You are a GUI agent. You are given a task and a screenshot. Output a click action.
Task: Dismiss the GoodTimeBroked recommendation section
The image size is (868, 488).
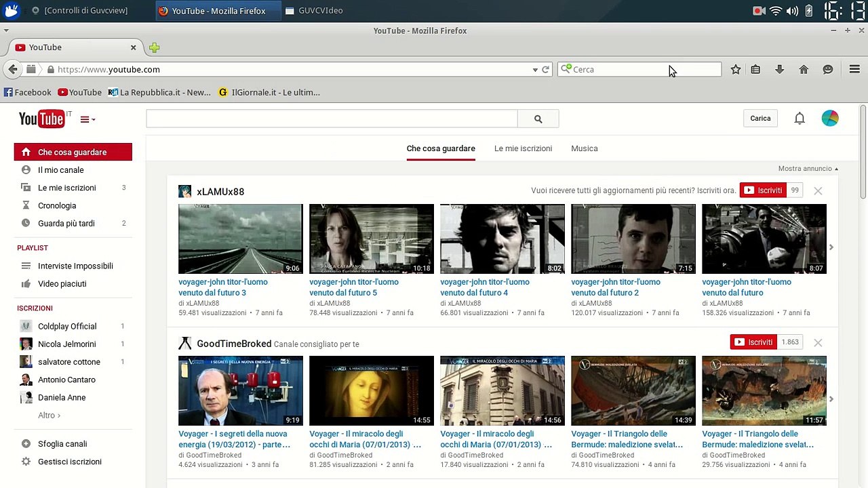coord(818,343)
